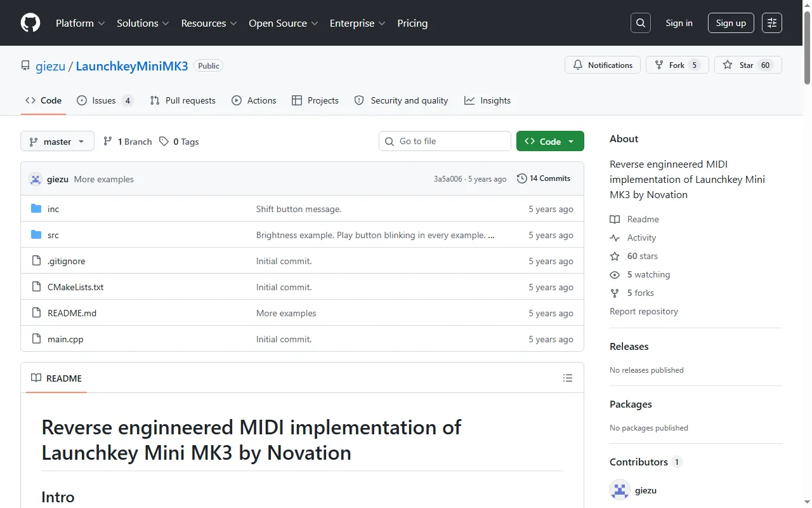Click the tag icon next to 0 Tags
The width and height of the screenshot is (812, 508).
point(164,142)
